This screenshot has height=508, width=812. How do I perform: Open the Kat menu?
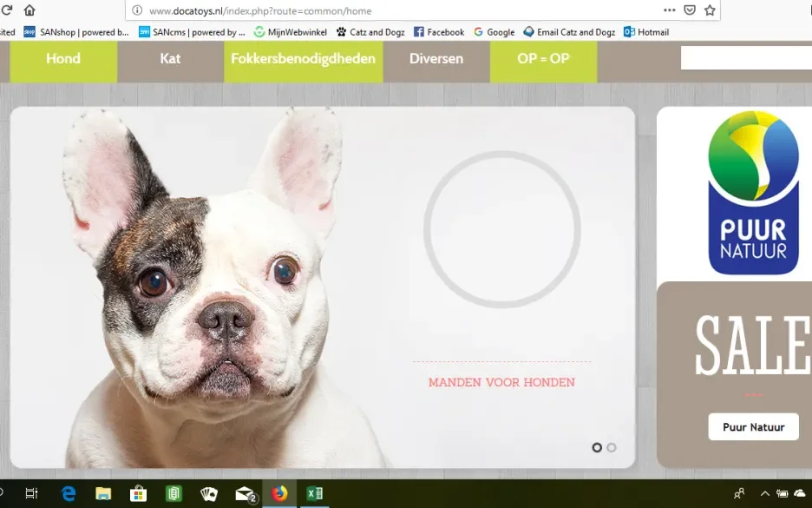(x=170, y=62)
